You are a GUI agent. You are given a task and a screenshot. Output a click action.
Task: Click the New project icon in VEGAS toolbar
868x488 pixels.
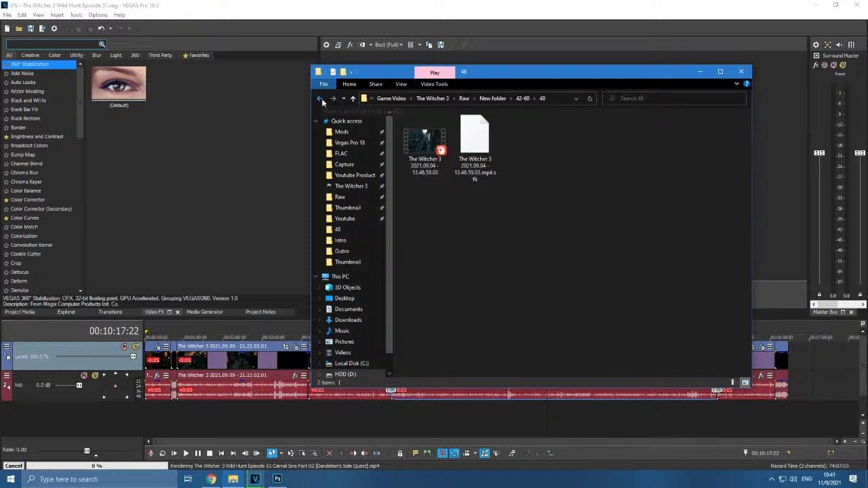(7, 28)
